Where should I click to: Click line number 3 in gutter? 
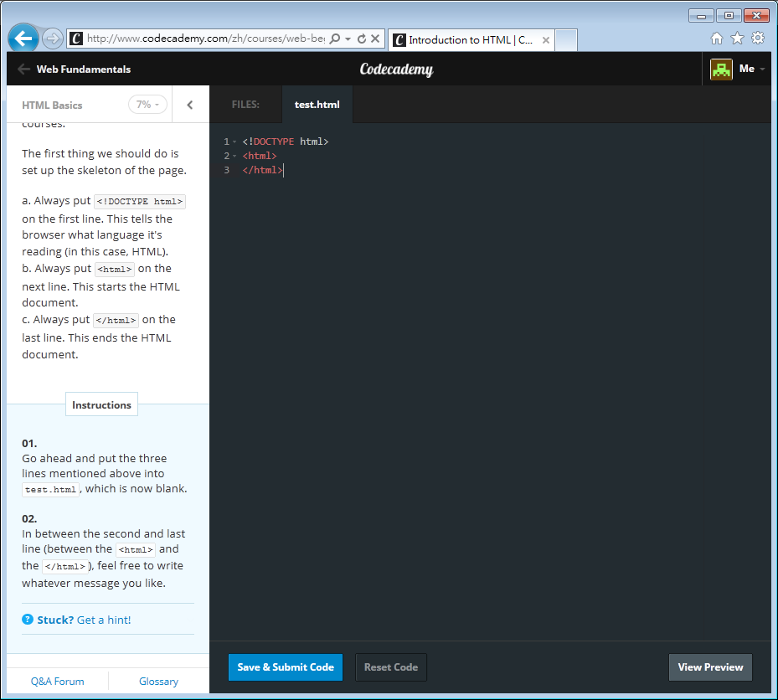tap(227, 170)
